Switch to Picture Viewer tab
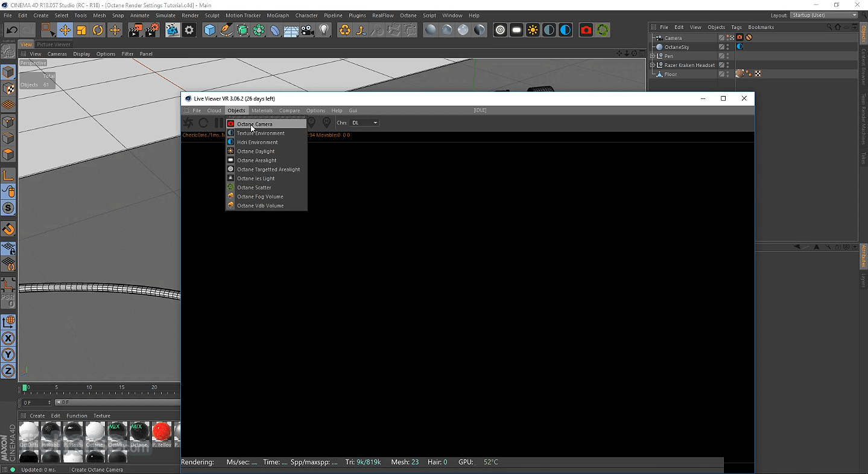 pos(54,44)
